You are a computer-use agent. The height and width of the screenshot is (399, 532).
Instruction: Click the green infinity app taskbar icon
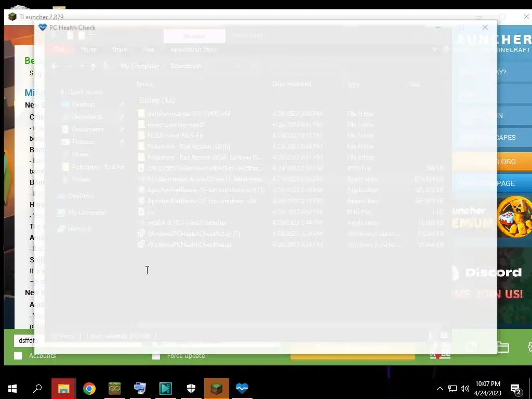115,389
